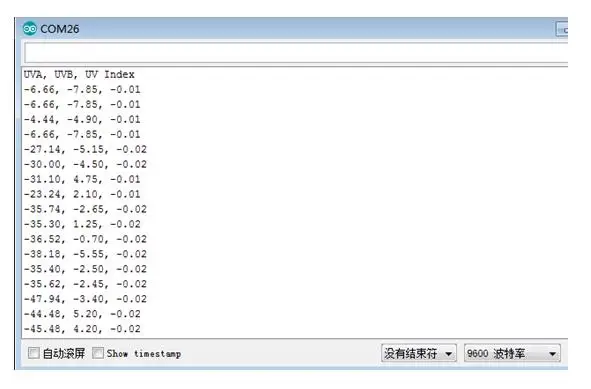The width and height of the screenshot is (591, 389).
Task: Click the row '-35.30, 1.25, -0.02'
Action: pyautogui.click(x=82, y=224)
